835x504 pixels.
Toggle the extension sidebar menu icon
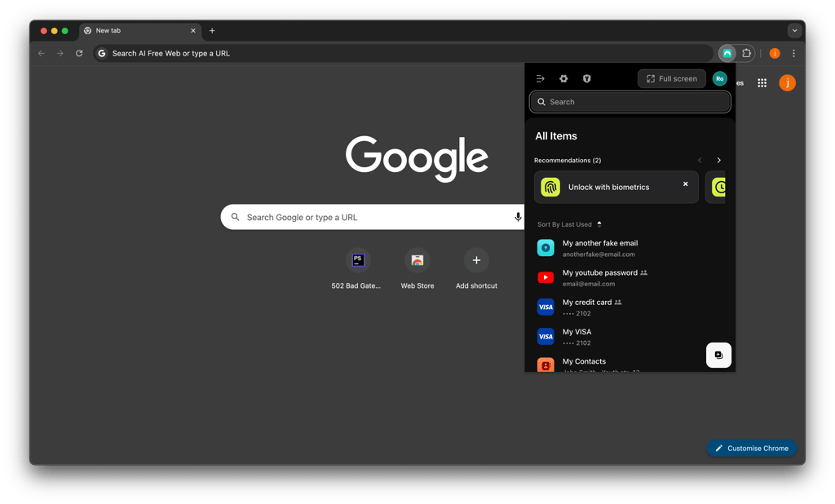point(541,79)
